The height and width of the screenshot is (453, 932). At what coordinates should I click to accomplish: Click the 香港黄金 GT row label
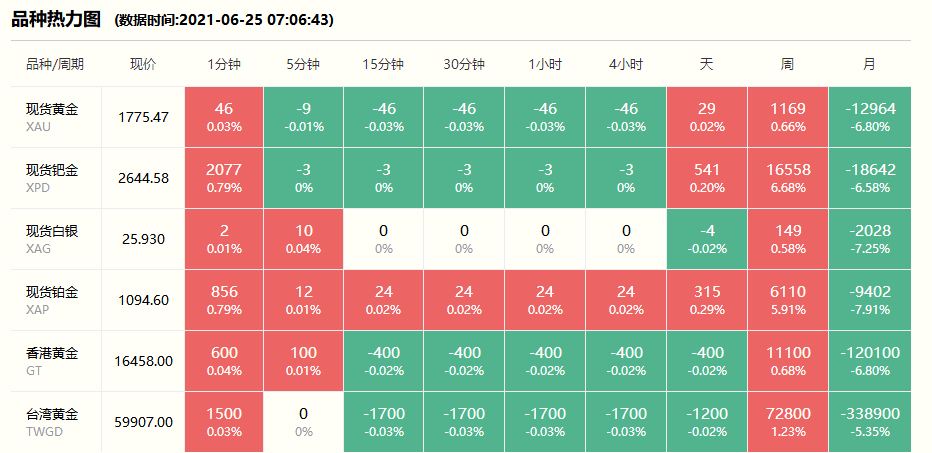52,360
